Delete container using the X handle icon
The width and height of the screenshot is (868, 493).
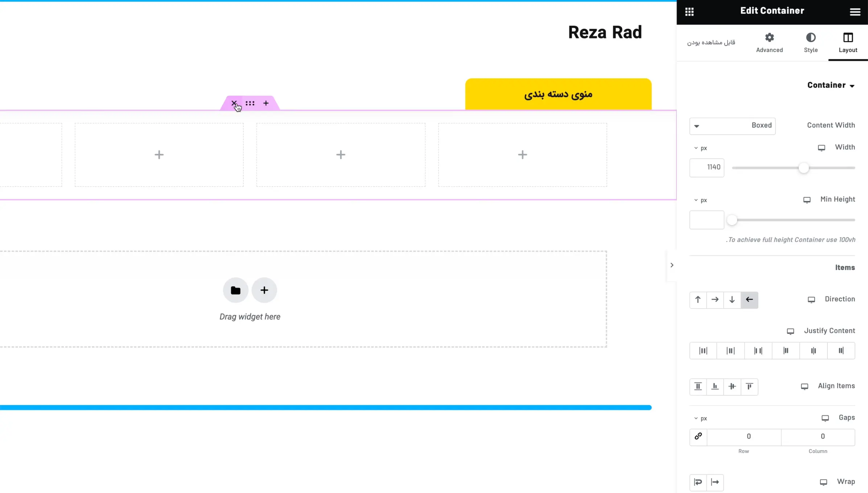pyautogui.click(x=234, y=103)
